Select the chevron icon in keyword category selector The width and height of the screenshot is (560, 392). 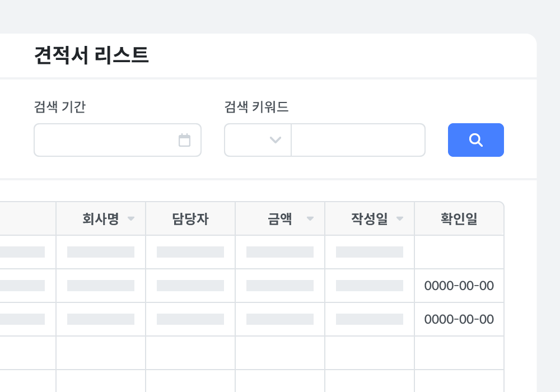click(x=275, y=140)
